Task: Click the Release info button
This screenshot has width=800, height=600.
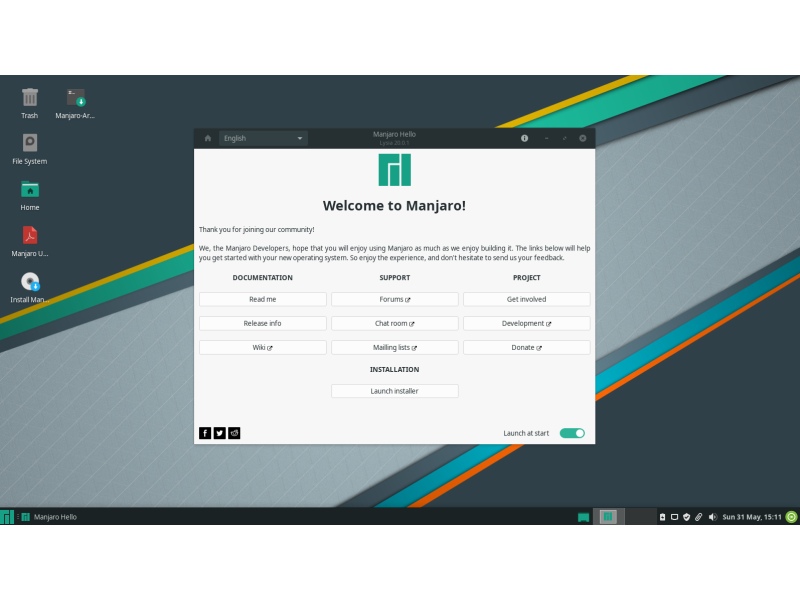Action: (263, 323)
